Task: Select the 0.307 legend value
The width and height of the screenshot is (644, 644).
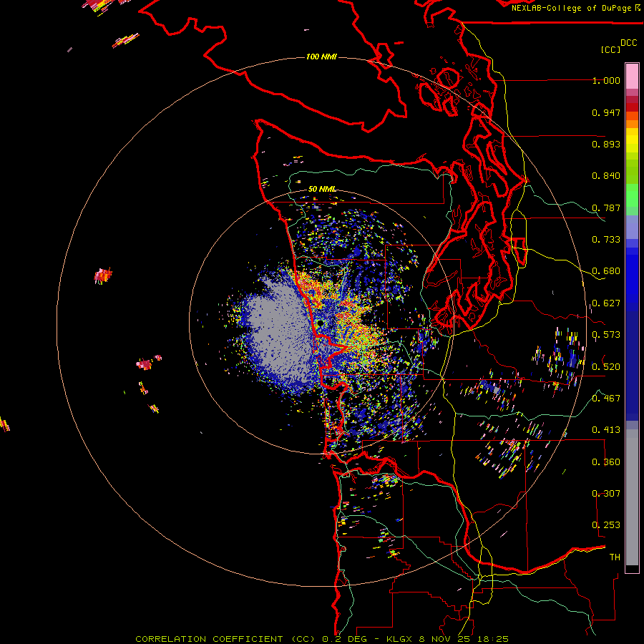Action: (606, 494)
